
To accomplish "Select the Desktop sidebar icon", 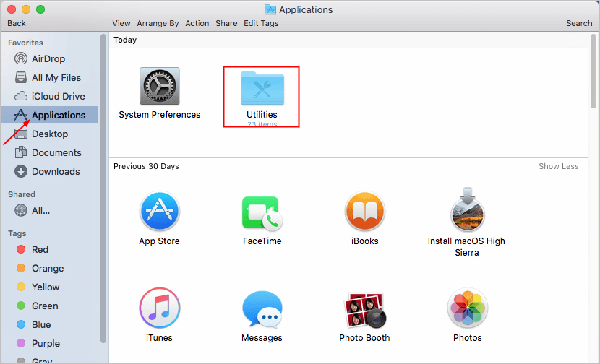I will [x=21, y=134].
